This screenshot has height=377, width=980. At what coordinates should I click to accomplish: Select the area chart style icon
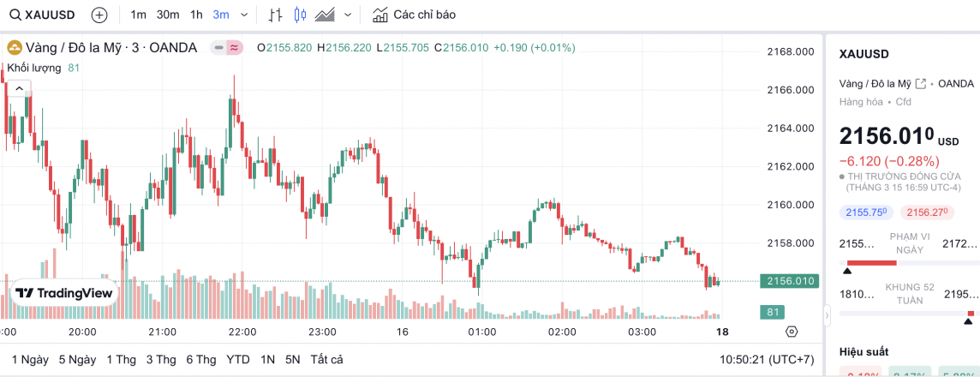click(x=325, y=15)
